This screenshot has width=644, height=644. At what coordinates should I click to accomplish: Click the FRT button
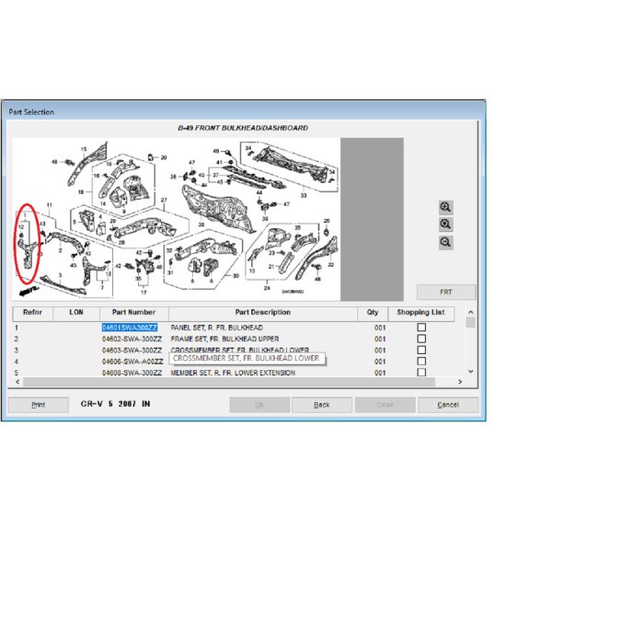(446, 292)
